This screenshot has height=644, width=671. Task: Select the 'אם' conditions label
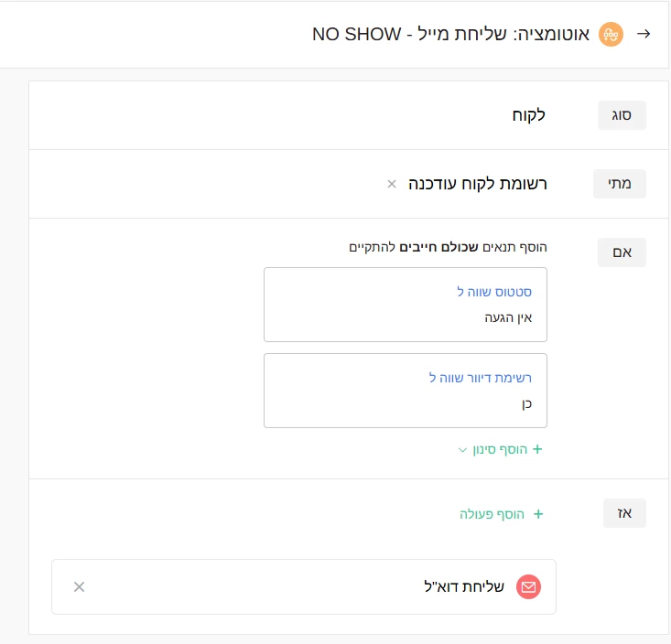pyautogui.click(x=622, y=252)
